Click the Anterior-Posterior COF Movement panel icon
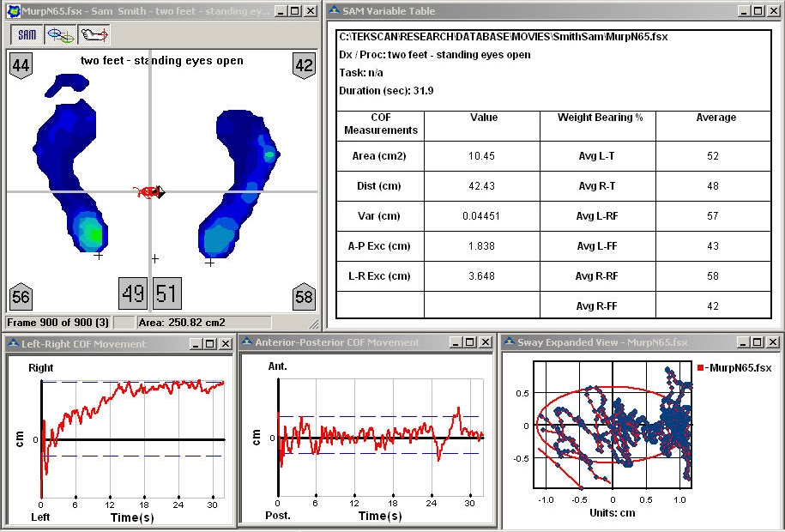Image resolution: width=785 pixels, height=532 pixels. [x=247, y=343]
